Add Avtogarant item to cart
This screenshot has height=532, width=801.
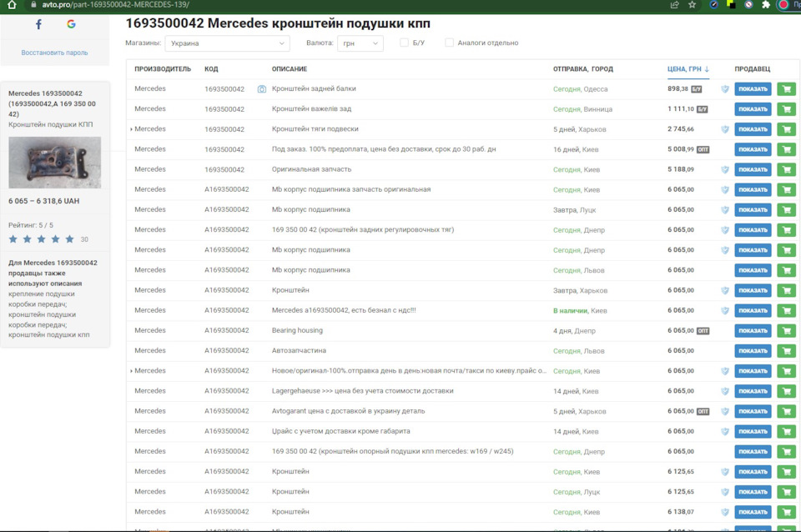786,411
